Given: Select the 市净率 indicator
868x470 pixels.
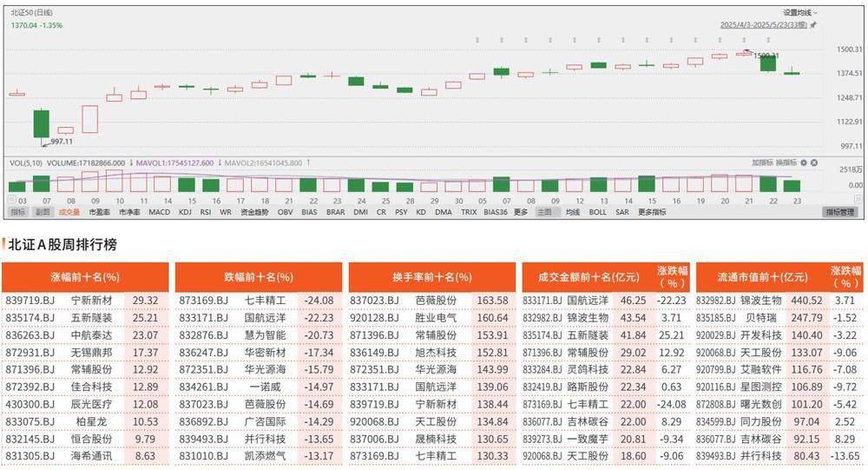Looking at the screenshot, I should 129,212.
